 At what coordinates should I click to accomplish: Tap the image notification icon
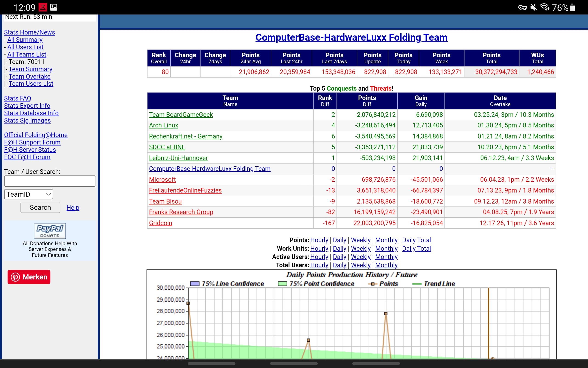(x=54, y=7)
